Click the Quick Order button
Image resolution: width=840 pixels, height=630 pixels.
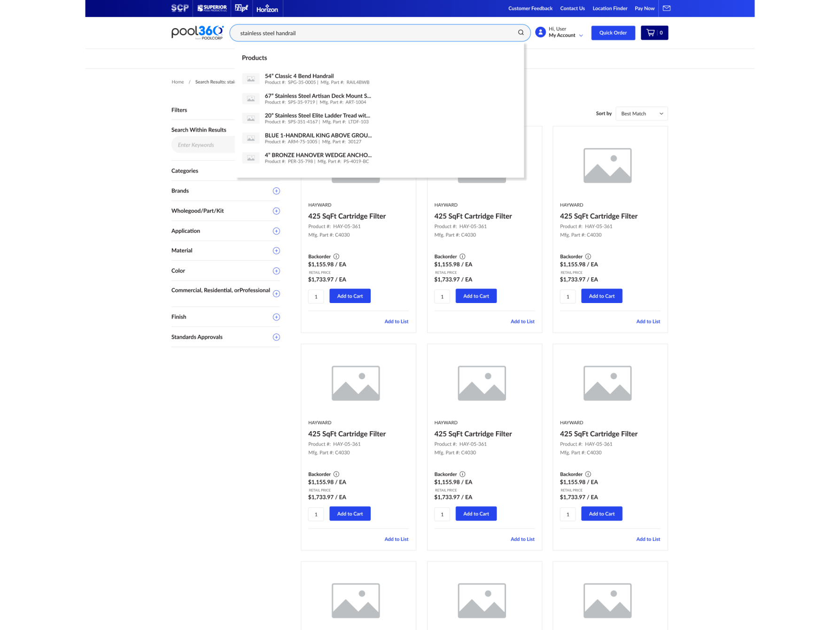coord(613,33)
